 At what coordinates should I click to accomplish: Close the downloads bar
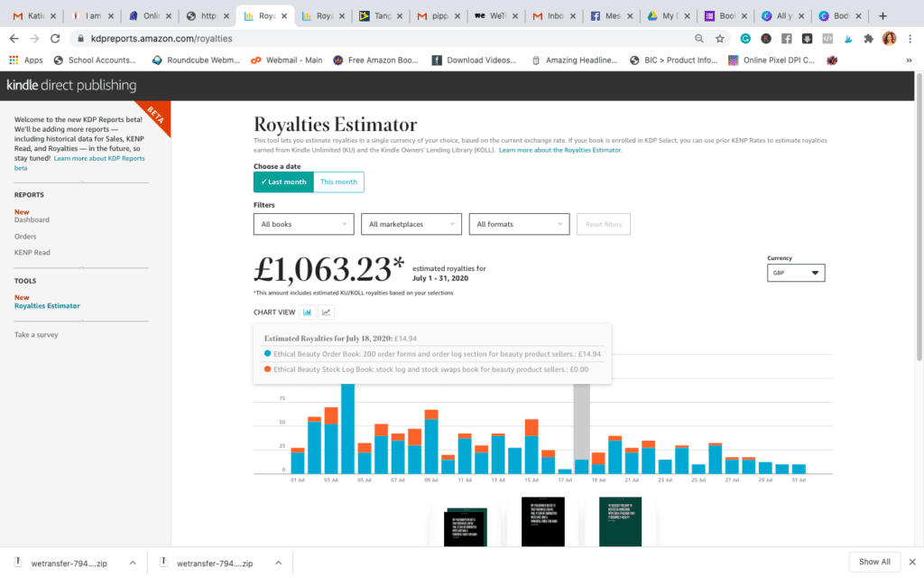click(x=912, y=562)
